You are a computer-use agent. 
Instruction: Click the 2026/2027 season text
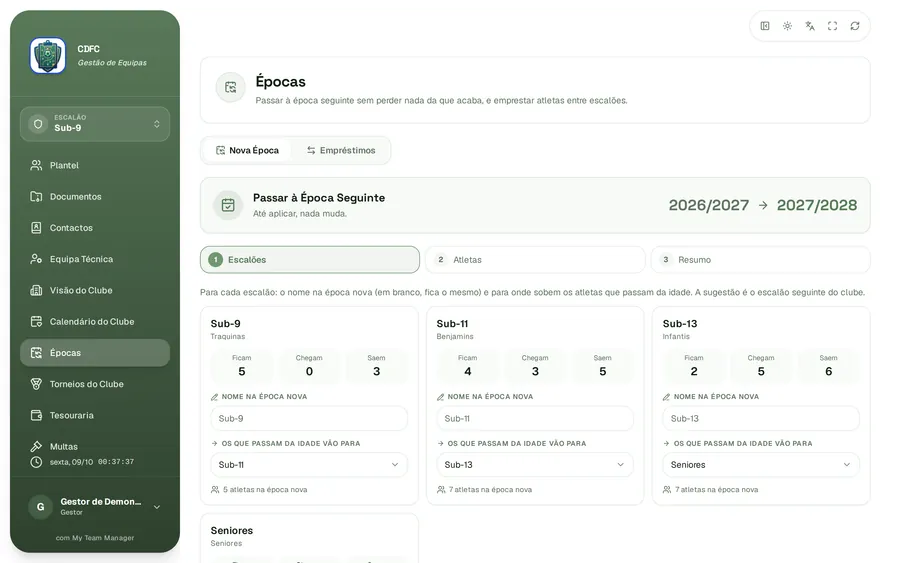pyautogui.click(x=709, y=205)
